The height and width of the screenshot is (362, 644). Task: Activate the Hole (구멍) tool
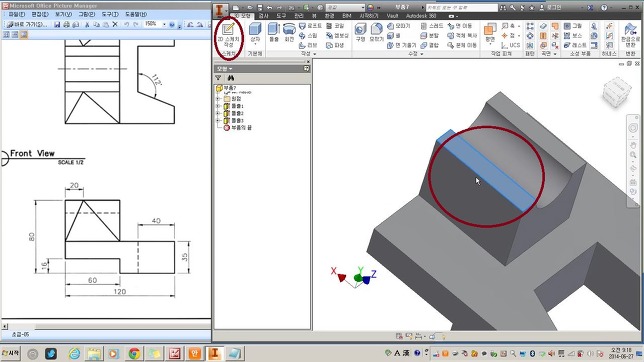[360, 32]
